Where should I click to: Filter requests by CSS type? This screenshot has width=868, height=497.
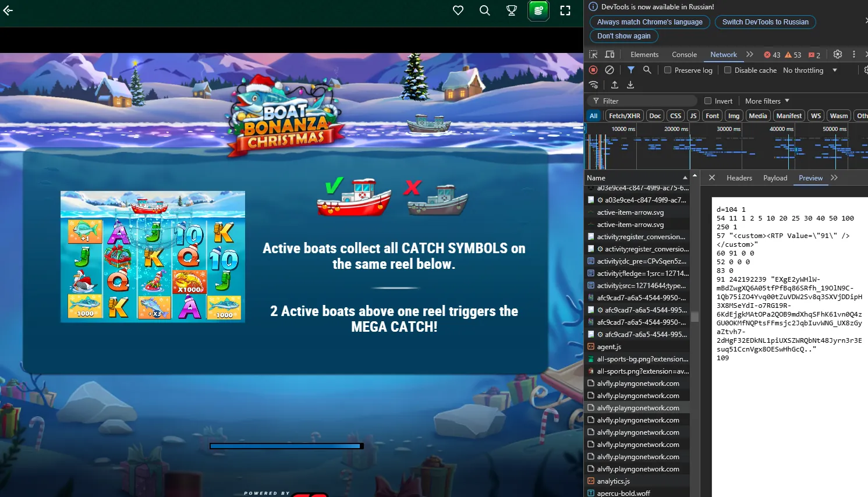coord(675,116)
